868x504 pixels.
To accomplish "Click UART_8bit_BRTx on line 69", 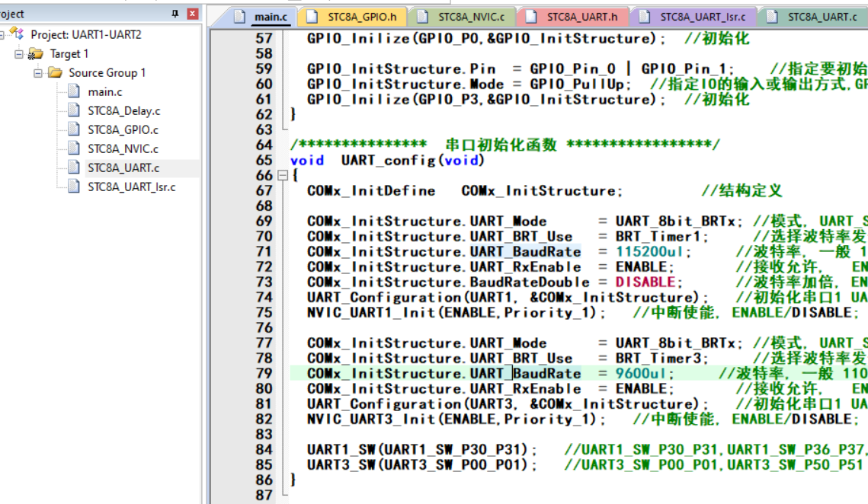I will (x=675, y=222).
